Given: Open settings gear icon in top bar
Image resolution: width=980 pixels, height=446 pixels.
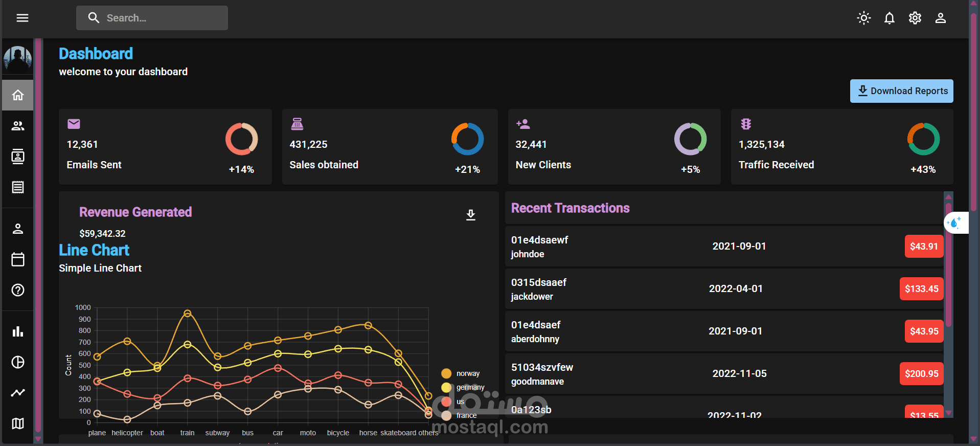Looking at the screenshot, I should point(915,18).
